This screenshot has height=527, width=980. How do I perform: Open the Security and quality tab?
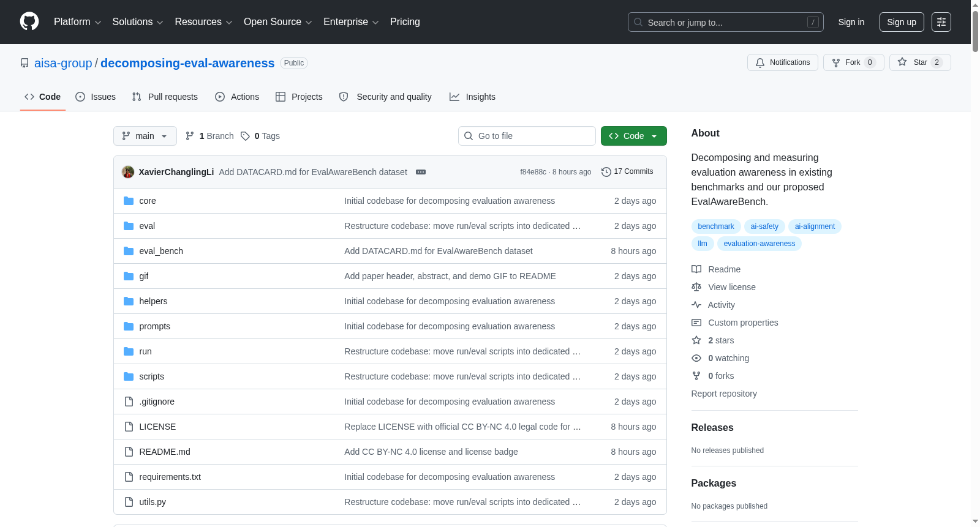(x=385, y=97)
